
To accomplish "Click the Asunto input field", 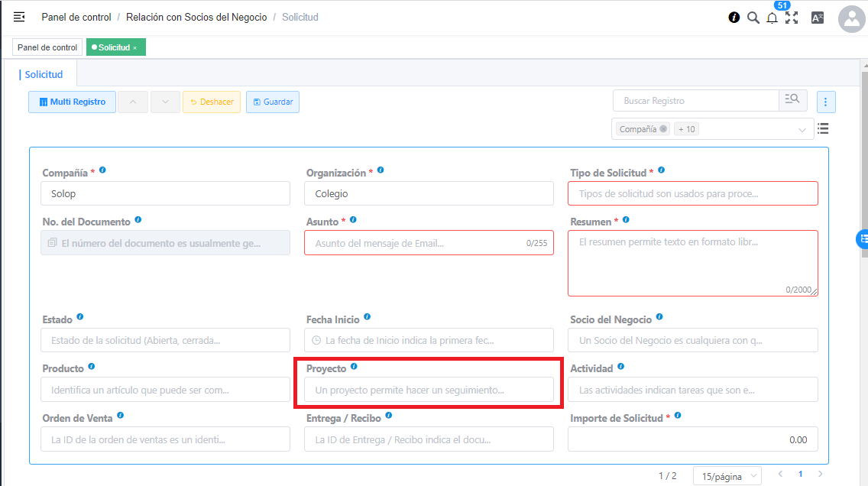I will pos(416,244).
